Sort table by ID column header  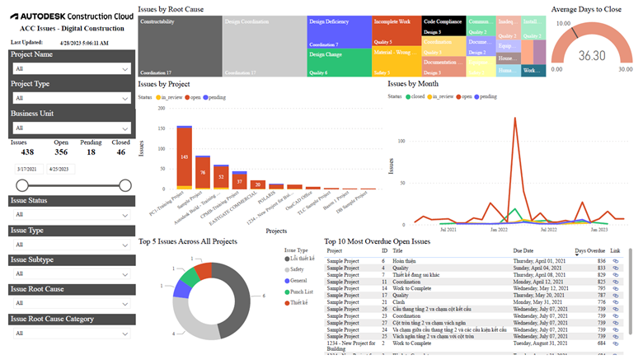(385, 251)
